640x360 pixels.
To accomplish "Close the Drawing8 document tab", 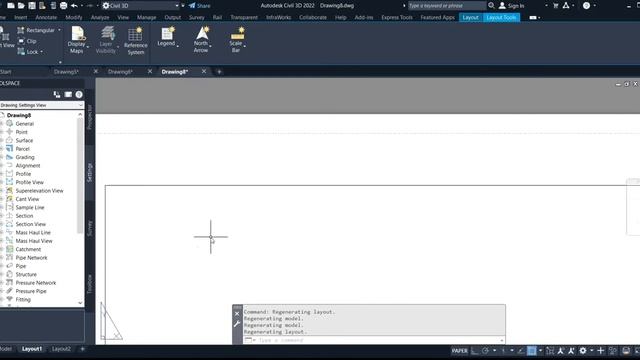I will click(204, 71).
